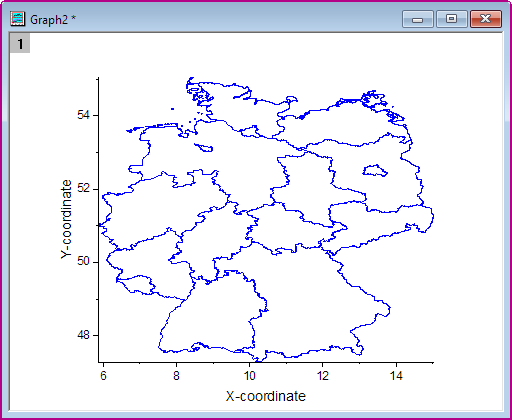
Task: Select the Y-coordinate axis title
Action: 66,219
